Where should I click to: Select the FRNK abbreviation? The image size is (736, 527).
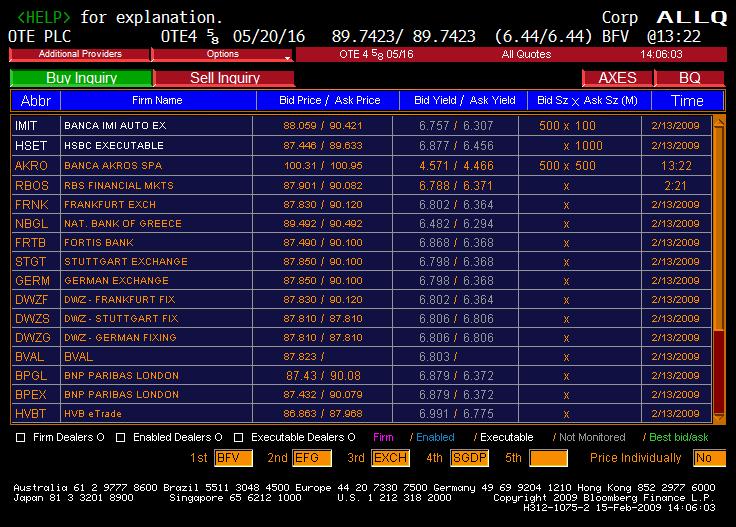[x=31, y=205]
